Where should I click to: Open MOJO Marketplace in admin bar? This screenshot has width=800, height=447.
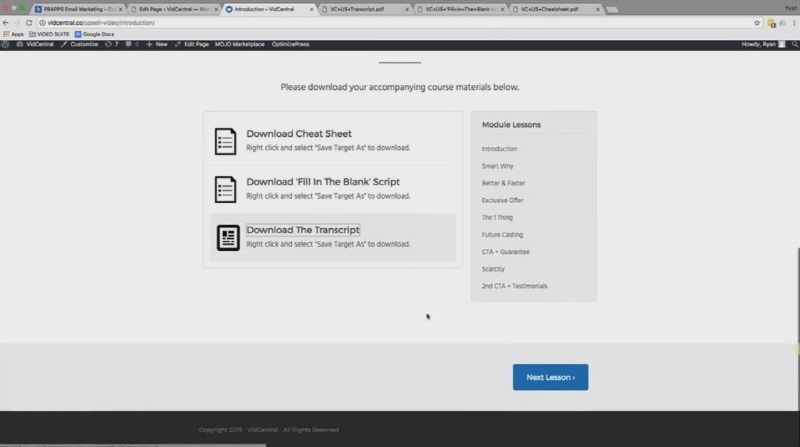(239, 44)
